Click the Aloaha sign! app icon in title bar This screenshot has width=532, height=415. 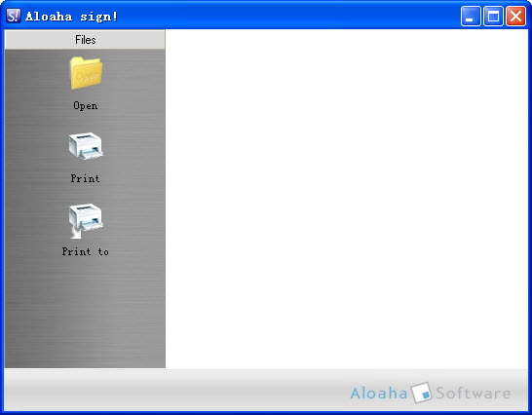[14, 16]
